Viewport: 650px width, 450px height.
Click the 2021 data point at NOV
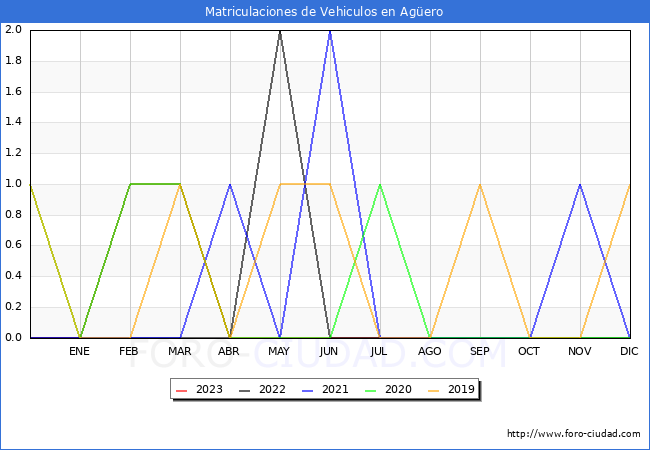tap(580, 184)
